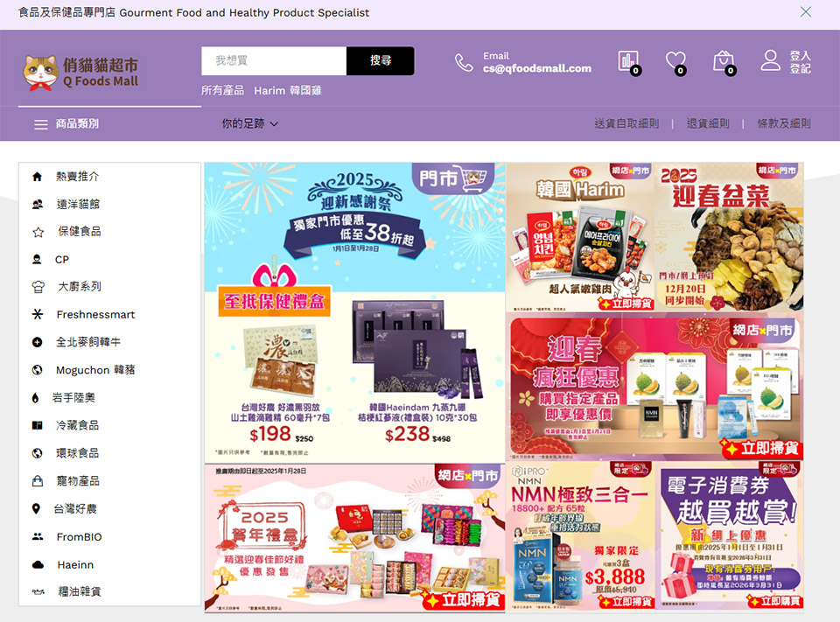Click the phone contact icon
Screen dimensions: 840x622
[463, 62]
